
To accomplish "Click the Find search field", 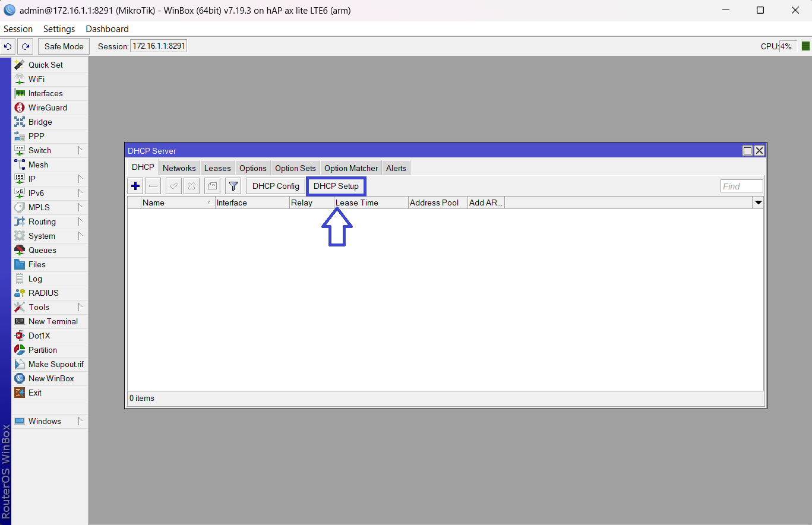I will click(742, 186).
